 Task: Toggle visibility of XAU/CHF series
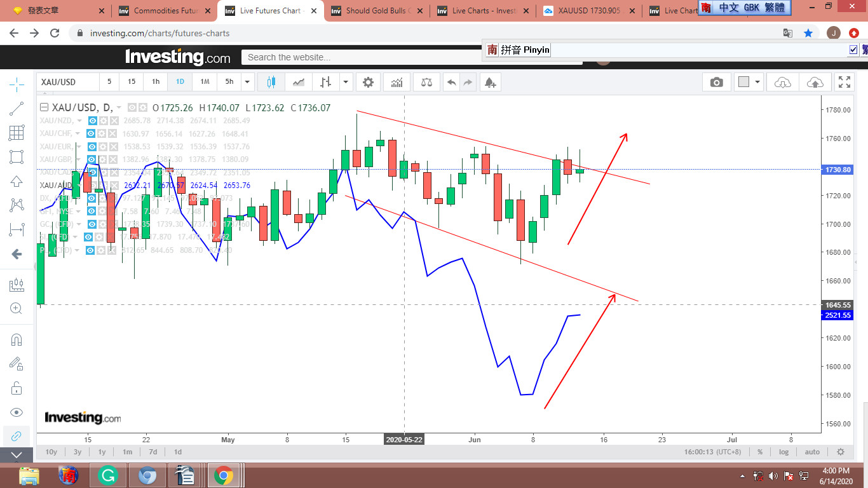tap(91, 133)
